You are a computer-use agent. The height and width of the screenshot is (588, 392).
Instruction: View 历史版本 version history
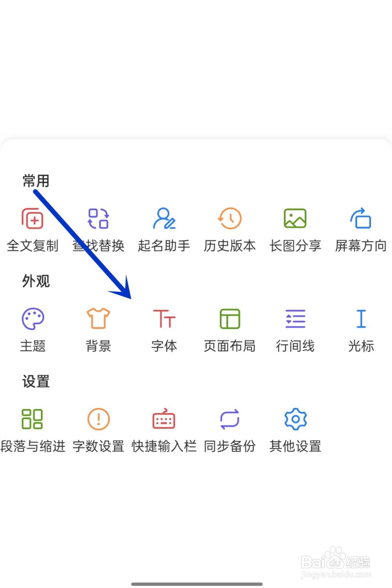click(229, 219)
